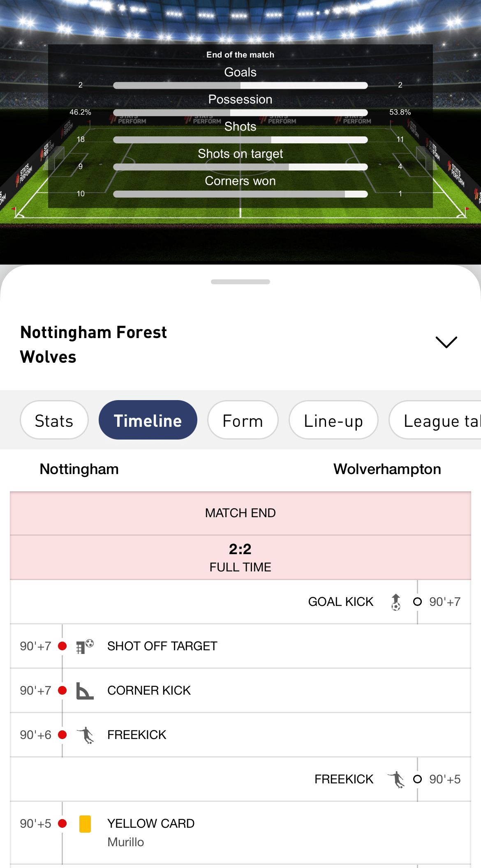Click the 2:2 FULL TIME score row
This screenshot has height=868, width=481.
[240, 557]
